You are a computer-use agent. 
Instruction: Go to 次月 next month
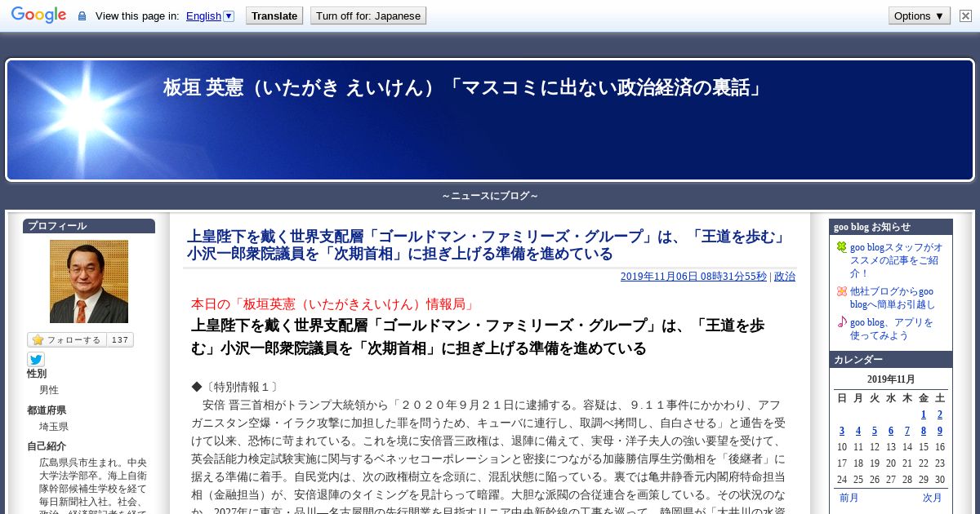click(933, 498)
